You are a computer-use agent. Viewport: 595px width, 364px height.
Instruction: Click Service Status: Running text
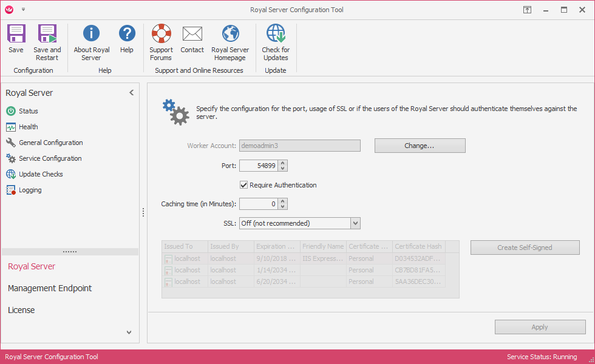click(x=542, y=357)
